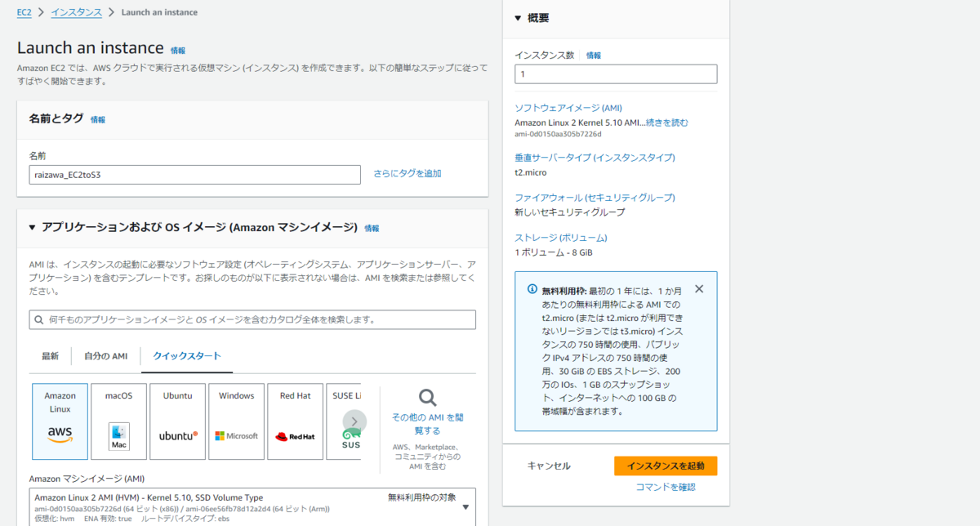Click the インスタンス breadcrumb link

77,12
